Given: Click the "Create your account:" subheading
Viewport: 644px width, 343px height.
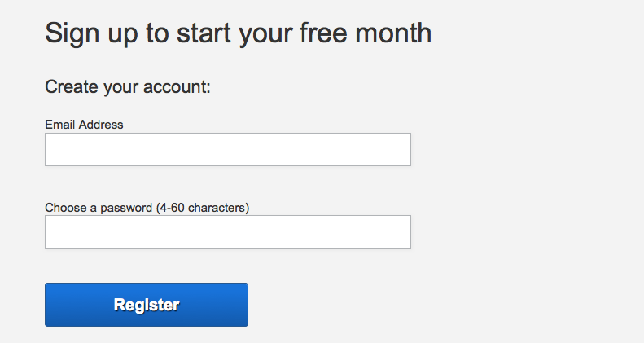Looking at the screenshot, I should click(x=128, y=86).
